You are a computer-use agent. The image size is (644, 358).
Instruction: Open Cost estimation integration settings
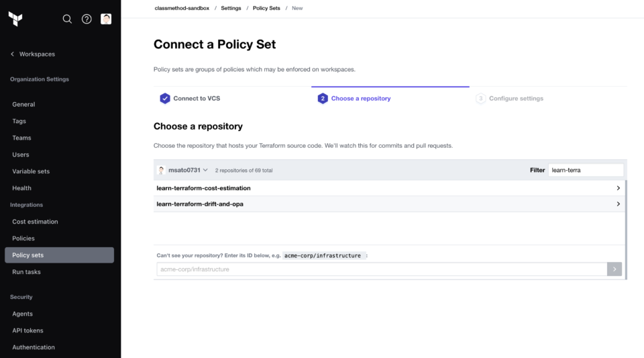pos(35,222)
